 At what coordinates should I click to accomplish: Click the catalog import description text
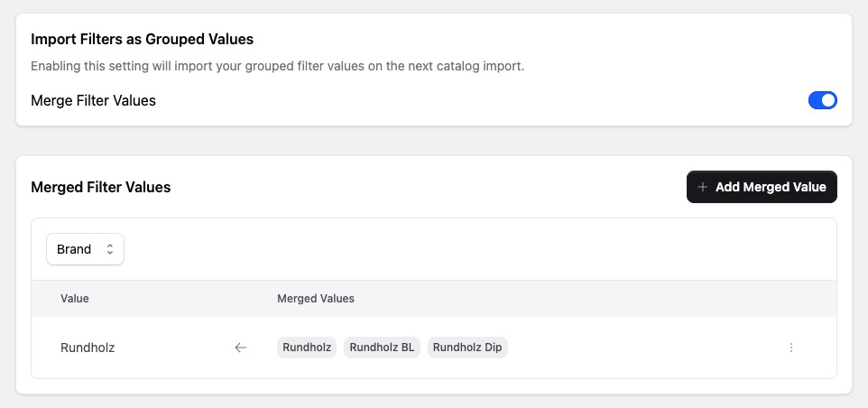point(277,67)
